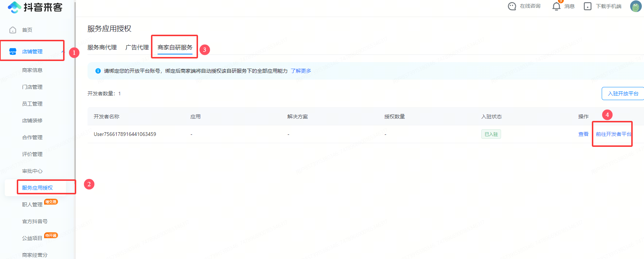Click 查看 in the developer row

[583, 134]
